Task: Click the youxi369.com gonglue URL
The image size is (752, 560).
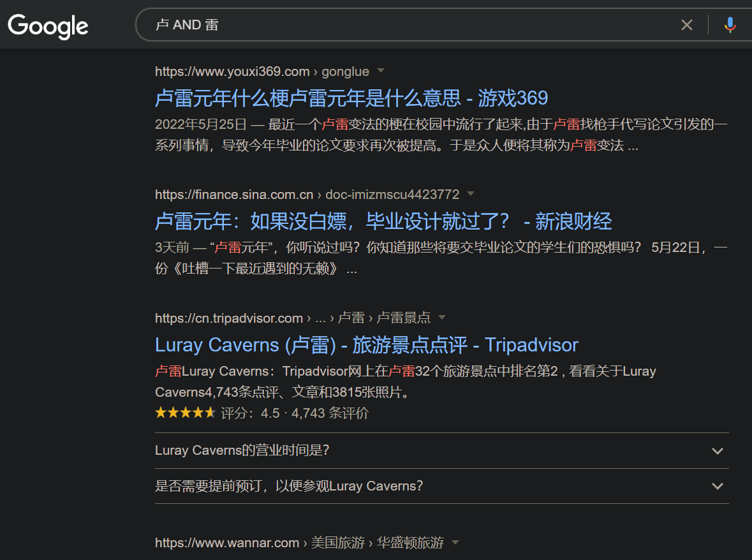Action: click(262, 71)
